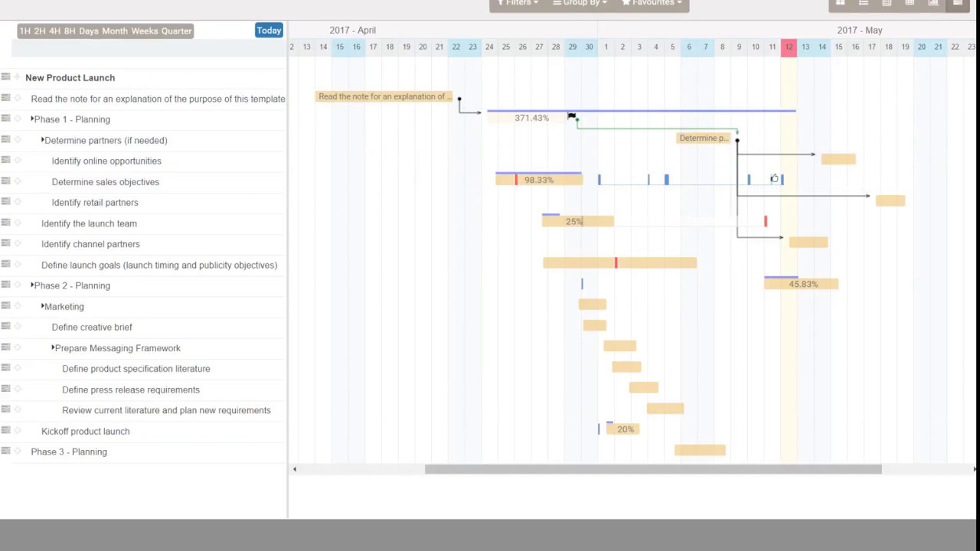Image resolution: width=980 pixels, height=551 pixels.
Task: Collapse the Phase 1 - Planning group
Action: (x=32, y=119)
